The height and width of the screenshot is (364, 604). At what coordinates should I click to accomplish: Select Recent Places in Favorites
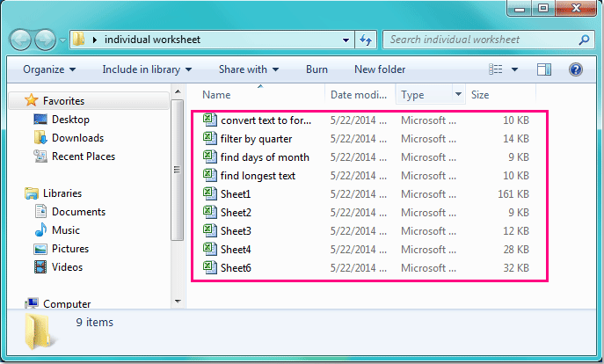pyautogui.click(x=83, y=157)
